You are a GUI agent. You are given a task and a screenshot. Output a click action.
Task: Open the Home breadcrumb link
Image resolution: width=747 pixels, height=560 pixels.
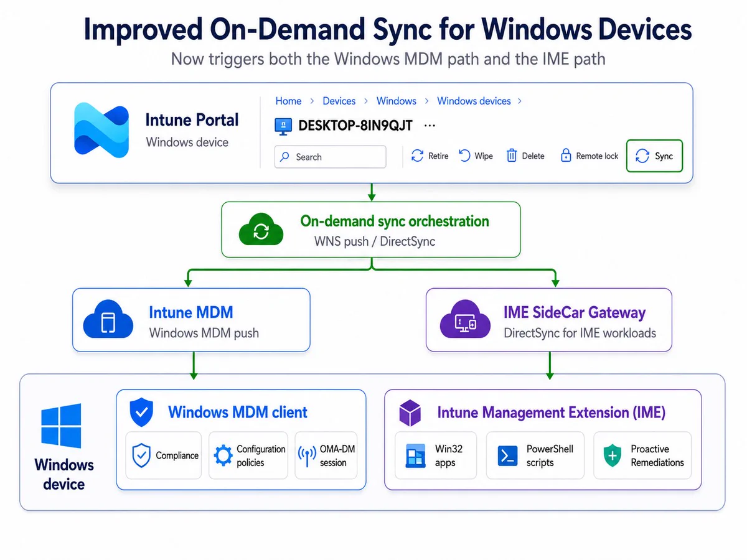click(288, 101)
